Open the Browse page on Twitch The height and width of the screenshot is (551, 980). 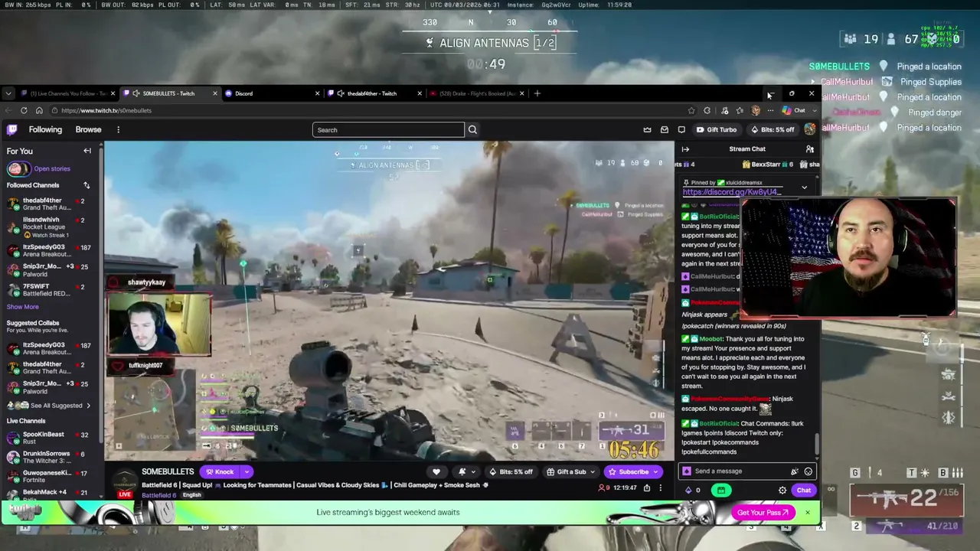point(88,129)
